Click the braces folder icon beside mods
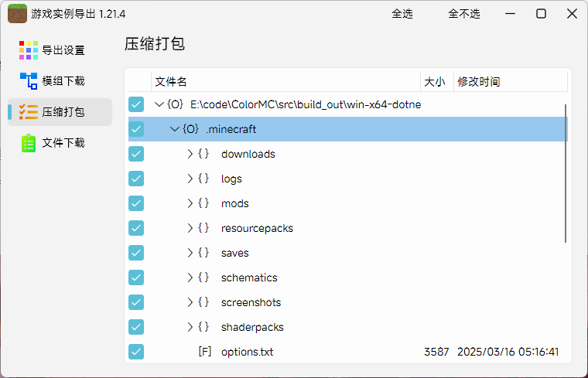Screen dimensions: 588x378 coord(203,203)
